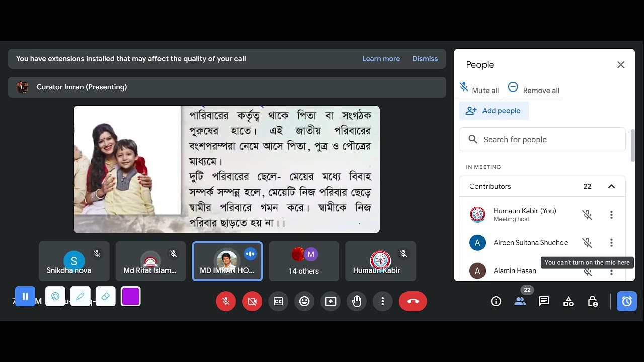Select the purple color swatch

pyautogui.click(x=131, y=297)
